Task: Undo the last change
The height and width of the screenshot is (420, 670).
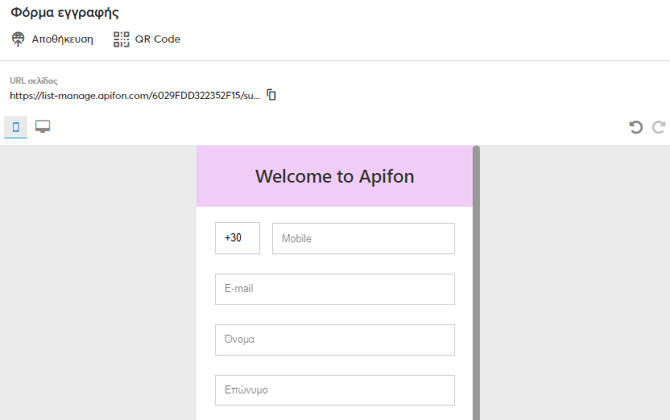Action: [x=635, y=127]
